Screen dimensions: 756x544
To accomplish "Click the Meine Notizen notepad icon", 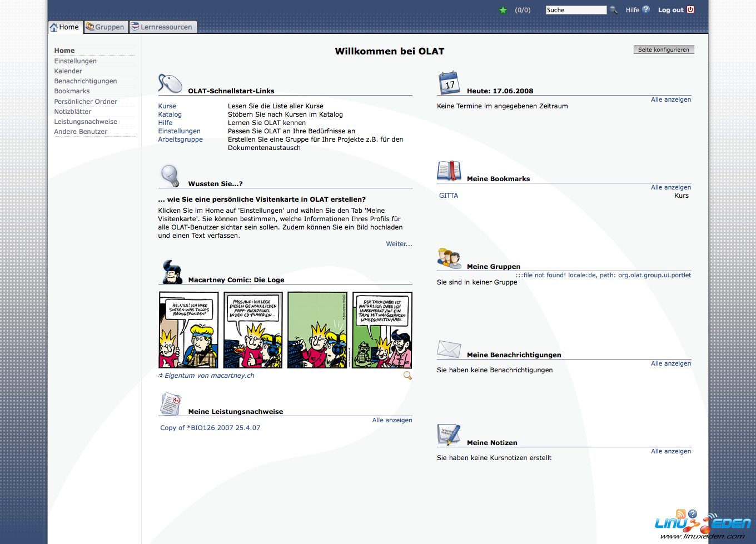I will (449, 435).
